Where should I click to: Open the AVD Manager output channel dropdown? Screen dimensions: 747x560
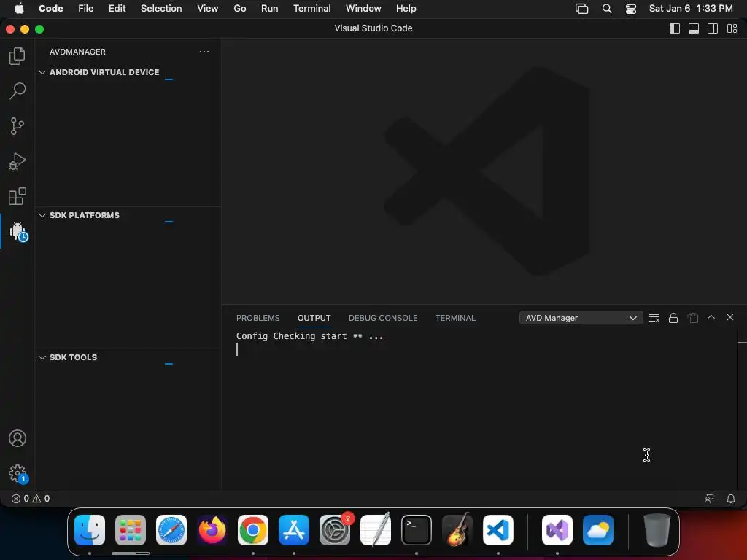pos(581,318)
